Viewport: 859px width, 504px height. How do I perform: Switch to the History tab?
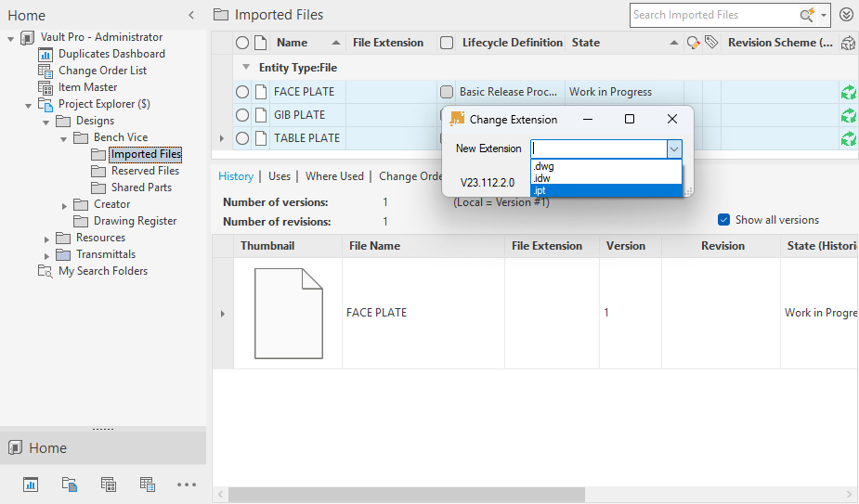coord(236,176)
